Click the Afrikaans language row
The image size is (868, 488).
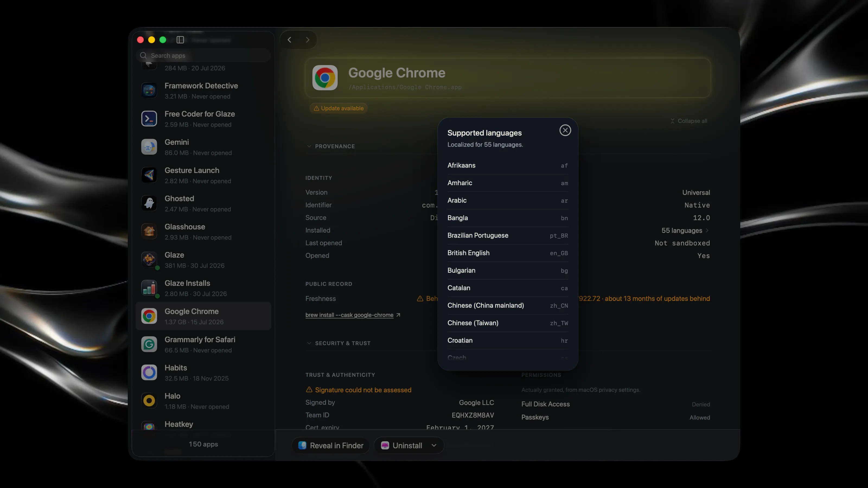[508, 165]
